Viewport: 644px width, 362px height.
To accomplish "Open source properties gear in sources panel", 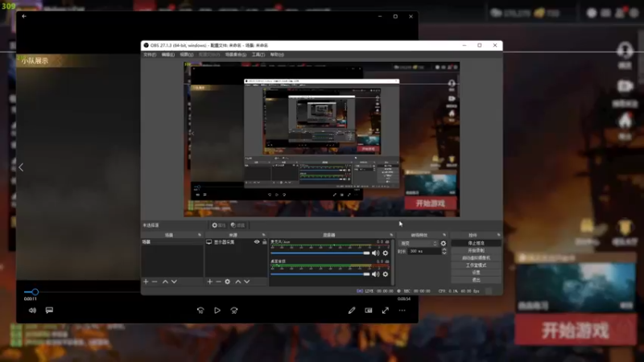I will coord(228,282).
